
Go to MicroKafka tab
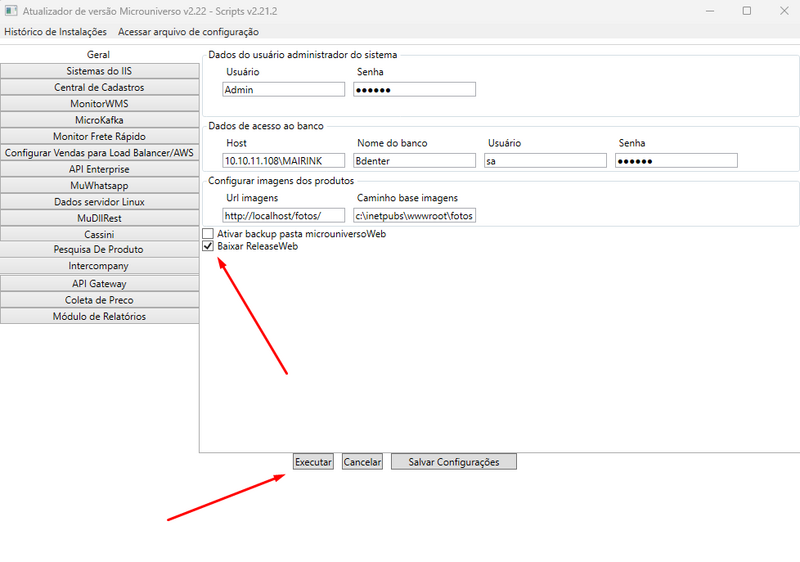(99, 120)
